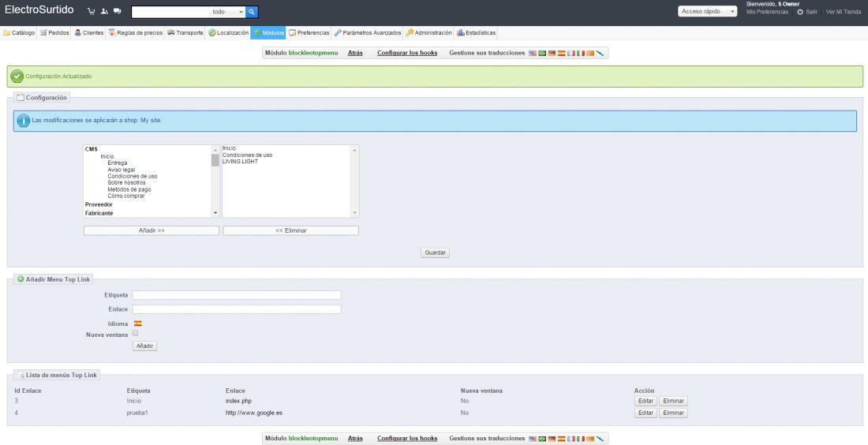Focus the header search input field

click(x=170, y=12)
